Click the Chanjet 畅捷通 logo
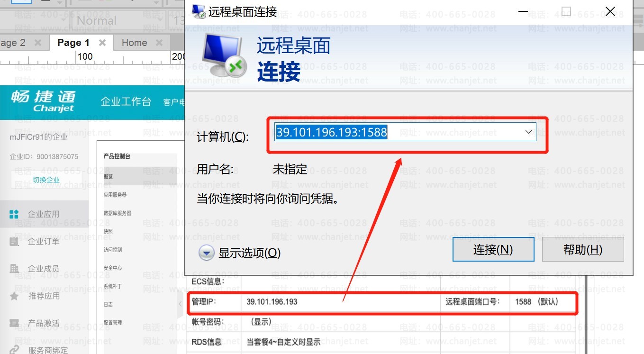Screen dimensions: 644x354 click(43, 101)
